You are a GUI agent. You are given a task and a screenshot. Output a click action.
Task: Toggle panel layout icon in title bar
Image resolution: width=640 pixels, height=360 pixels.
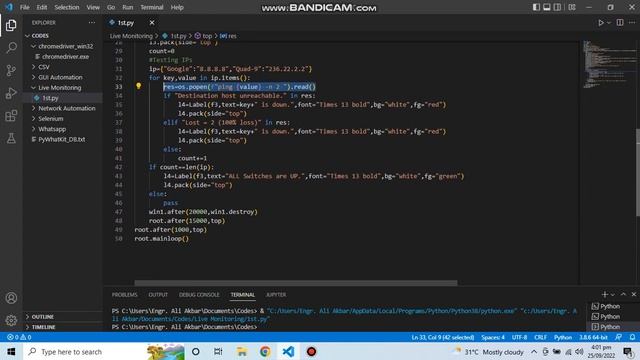[x=547, y=7]
